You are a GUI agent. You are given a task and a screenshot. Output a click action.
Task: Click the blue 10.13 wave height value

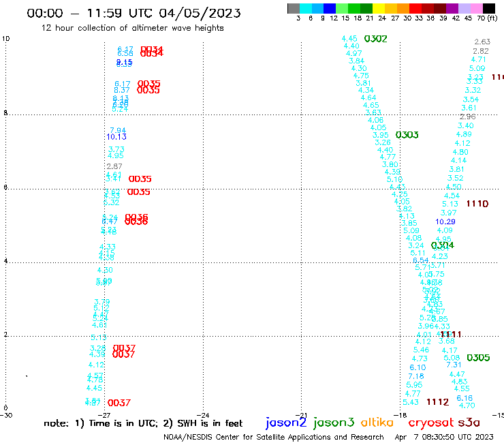click(116, 137)
